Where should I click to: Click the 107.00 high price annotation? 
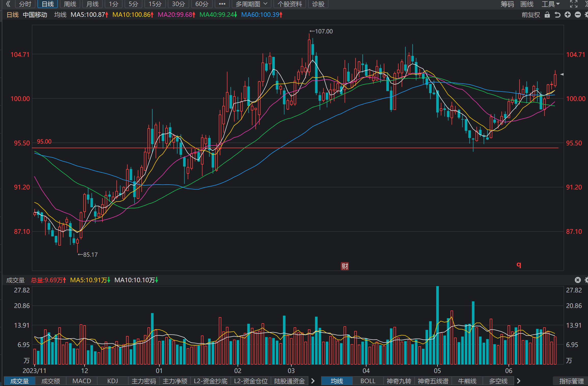[321, 31]
